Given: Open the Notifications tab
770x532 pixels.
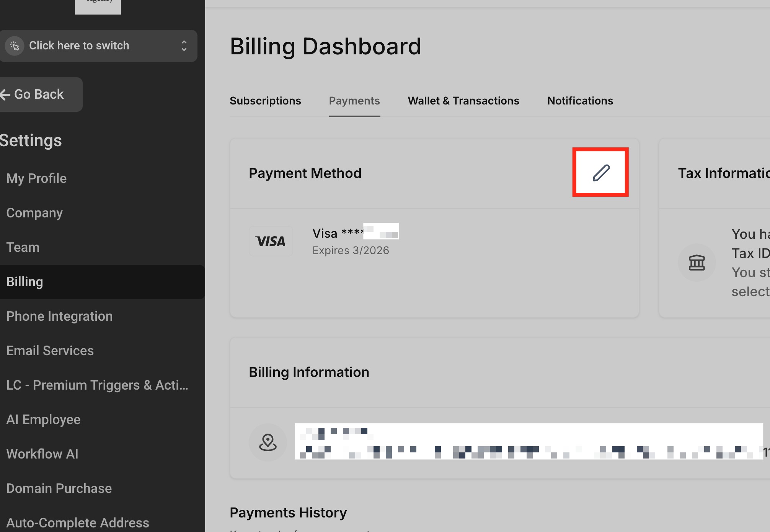Looking at the screenshot, I should point(580,101).
